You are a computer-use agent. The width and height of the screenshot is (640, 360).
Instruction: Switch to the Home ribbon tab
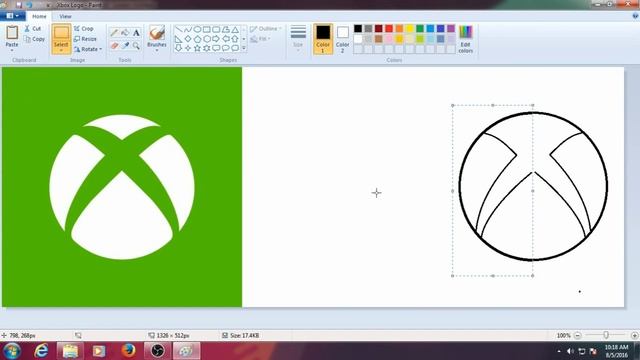click(39, 16)
